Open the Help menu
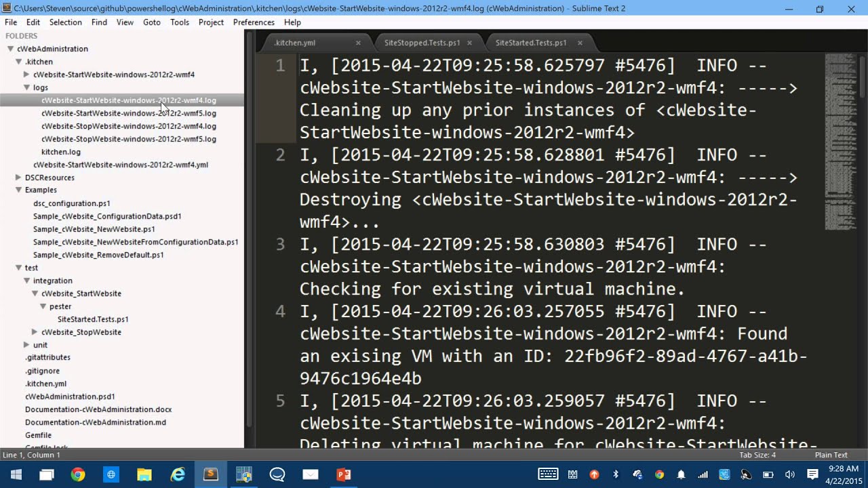Screen dimensions: 868x488 tap(292, 22)
